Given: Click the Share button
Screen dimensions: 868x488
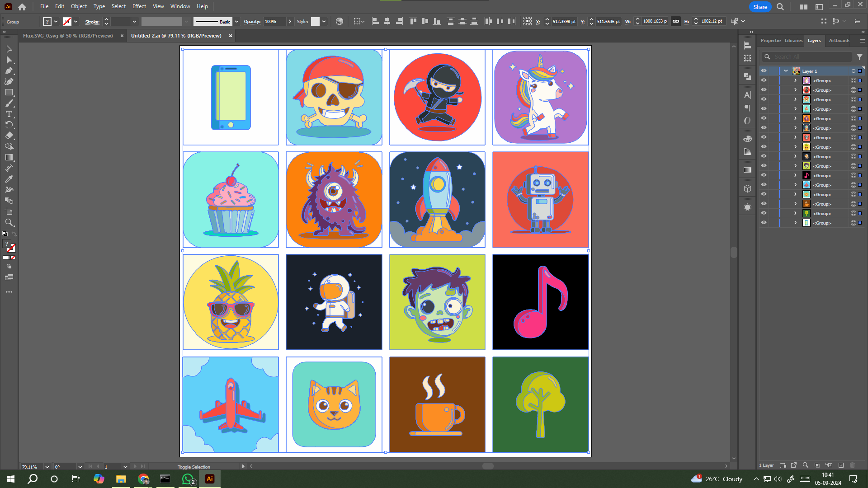Looking at the screenshot, I should coord(760,7).
